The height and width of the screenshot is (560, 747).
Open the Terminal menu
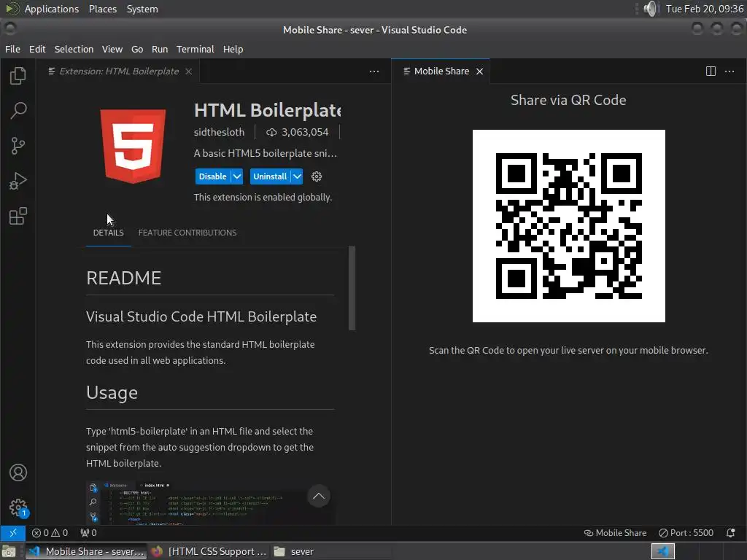pos(196,49)
